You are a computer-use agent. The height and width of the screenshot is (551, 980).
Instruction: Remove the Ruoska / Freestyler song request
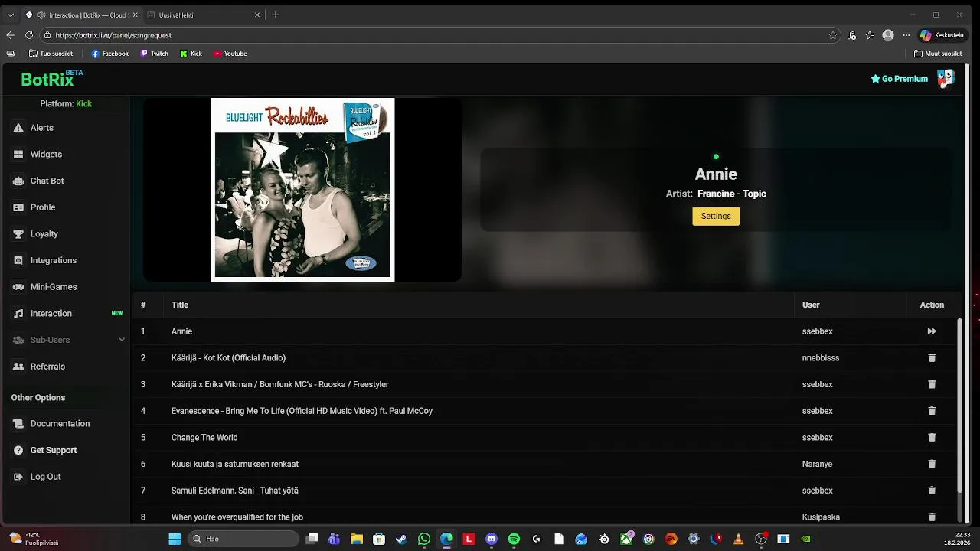click(x=932, y=384)
